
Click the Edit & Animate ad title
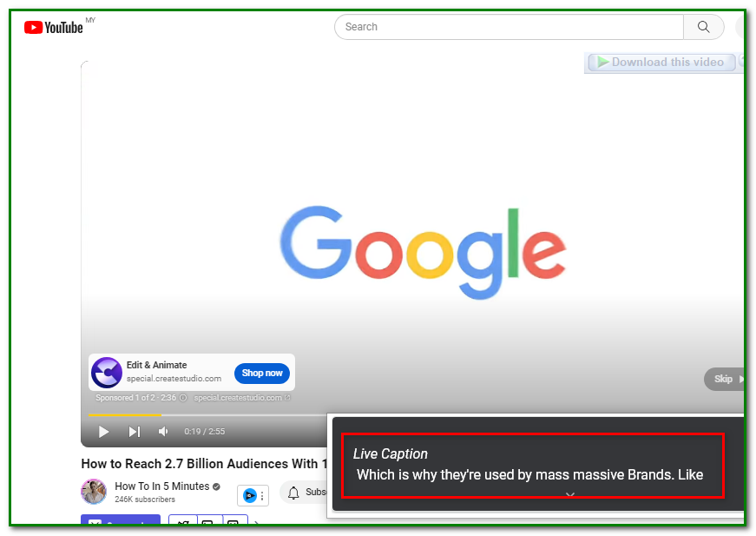point(156,365)
